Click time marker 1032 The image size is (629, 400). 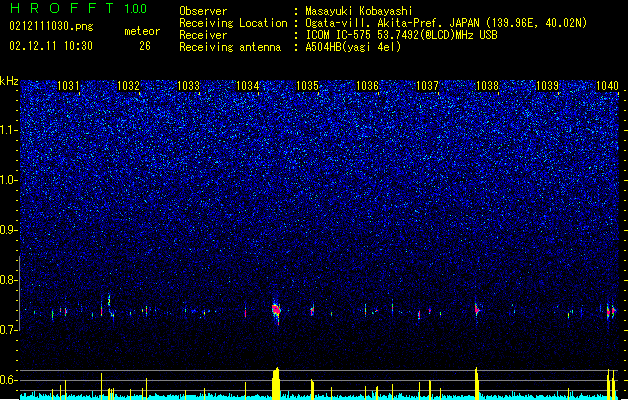[128, 85]
